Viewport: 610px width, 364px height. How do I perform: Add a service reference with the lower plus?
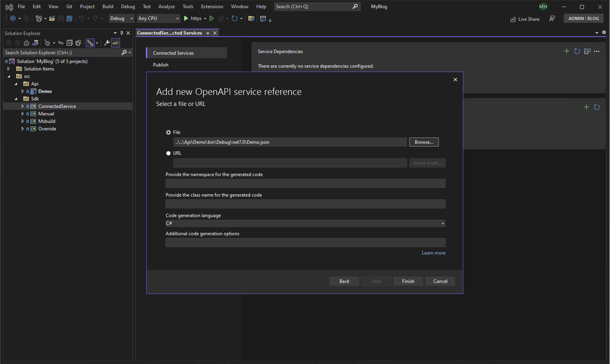coord(586,107)
